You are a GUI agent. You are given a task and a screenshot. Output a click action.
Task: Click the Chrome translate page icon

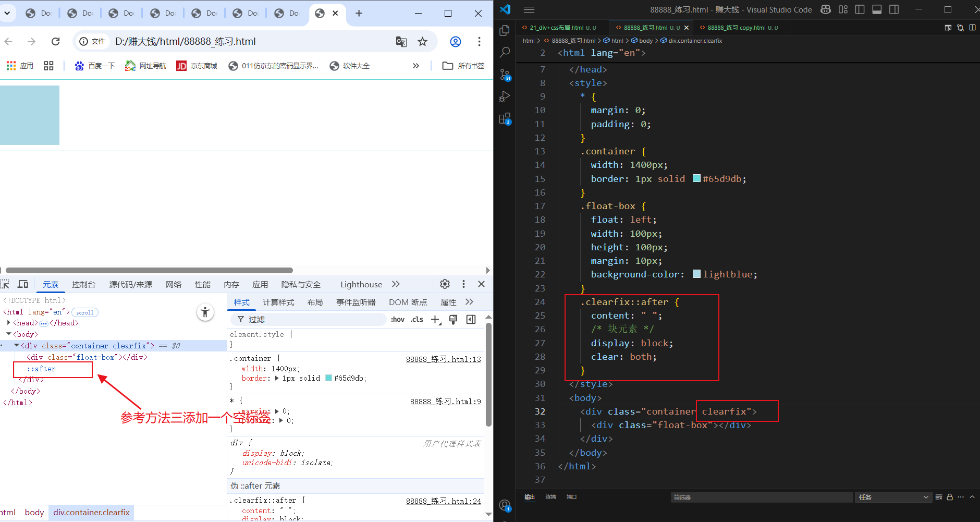click(401, 42)
